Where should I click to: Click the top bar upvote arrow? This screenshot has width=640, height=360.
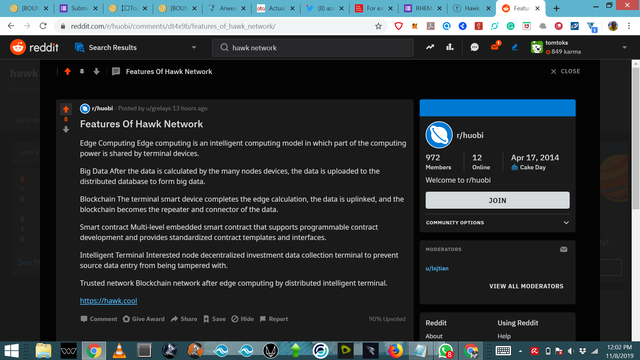coord(67,71)
